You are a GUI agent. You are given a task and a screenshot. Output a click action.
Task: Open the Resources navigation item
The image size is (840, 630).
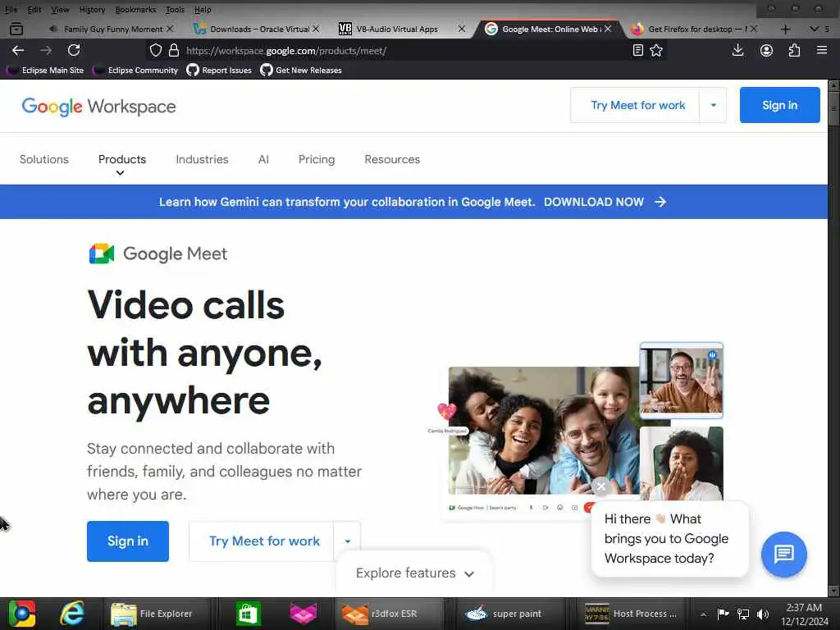coord(392,159)
